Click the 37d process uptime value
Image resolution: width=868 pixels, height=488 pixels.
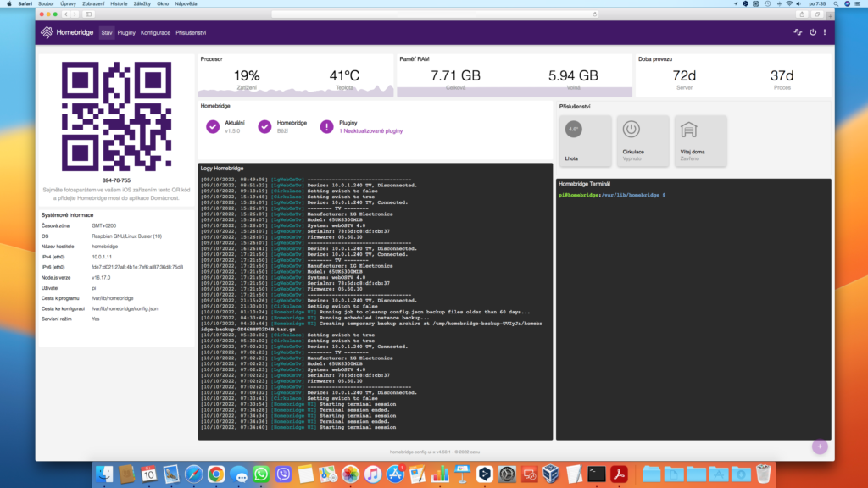point(782,75)
